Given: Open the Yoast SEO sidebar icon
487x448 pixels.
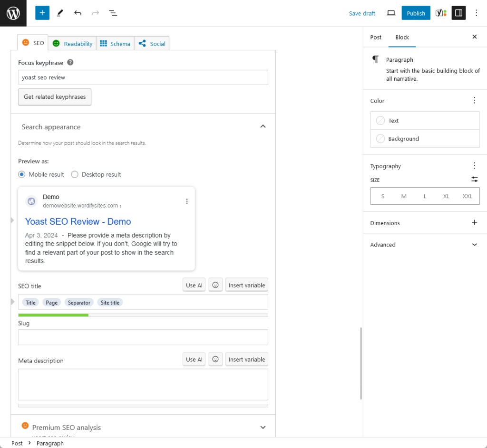Looking at the screenshot, I should (441, 13).
